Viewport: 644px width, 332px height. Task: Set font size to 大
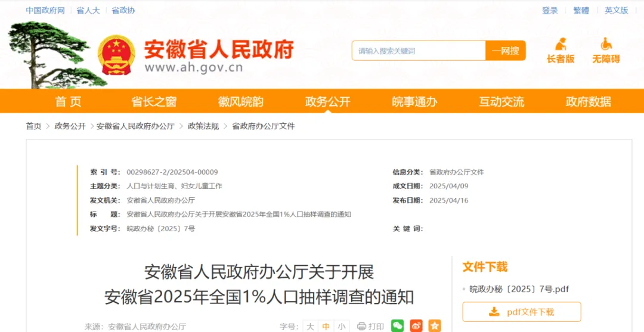click(x=310, y=327)
